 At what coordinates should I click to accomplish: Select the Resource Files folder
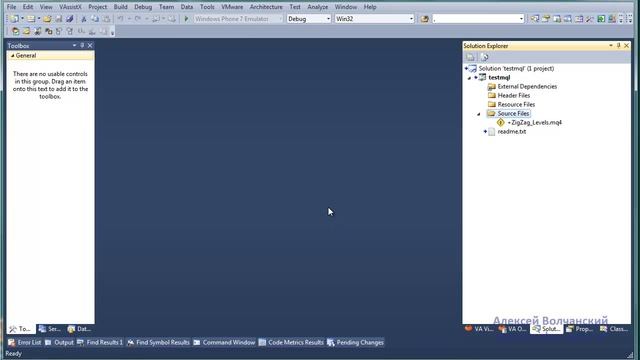click(516, 104)
